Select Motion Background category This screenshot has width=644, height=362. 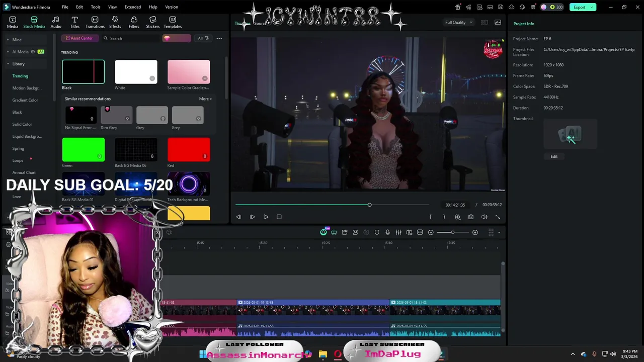27,88
